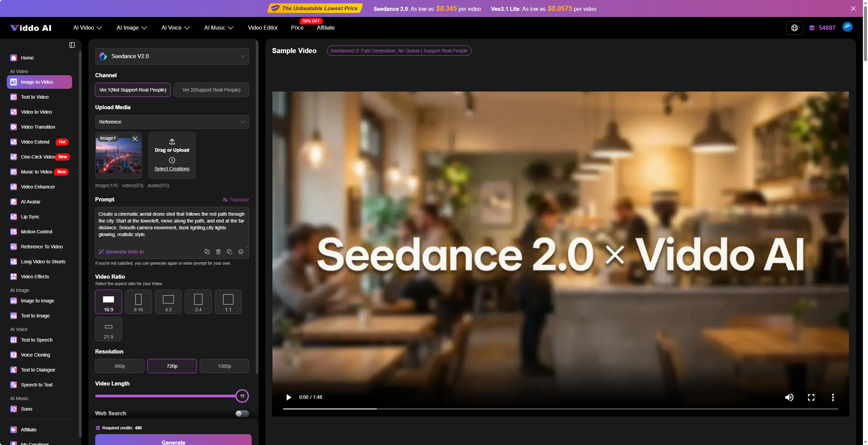
Task: Click the Seedance2.0 Fast Generation badge
Action: tap(399, 51)
